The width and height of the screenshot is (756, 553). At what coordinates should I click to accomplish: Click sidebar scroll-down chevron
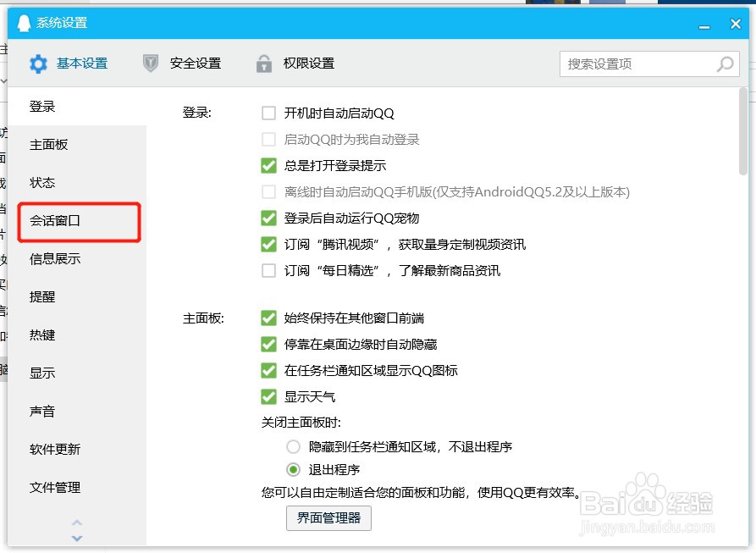pos(77,538)
